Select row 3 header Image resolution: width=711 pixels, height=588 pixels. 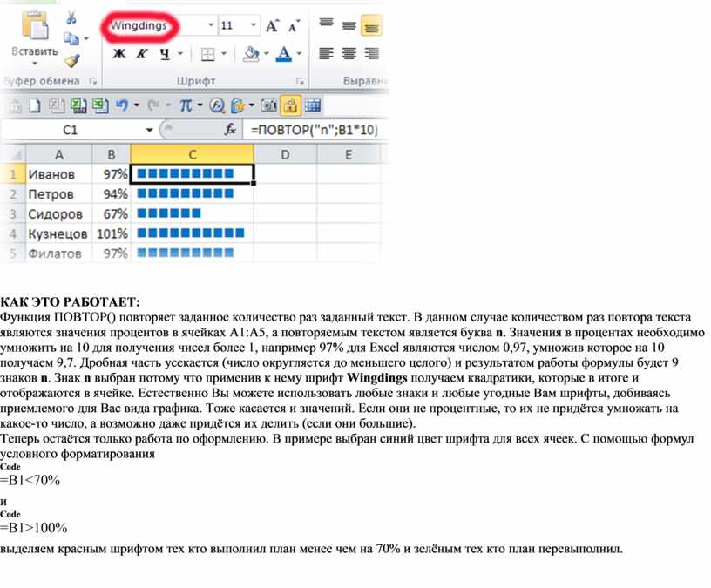click(x=13, y=213)
